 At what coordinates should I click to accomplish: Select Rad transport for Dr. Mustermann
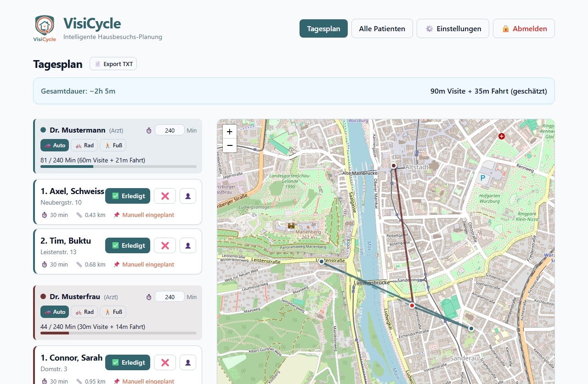[85, 145]
